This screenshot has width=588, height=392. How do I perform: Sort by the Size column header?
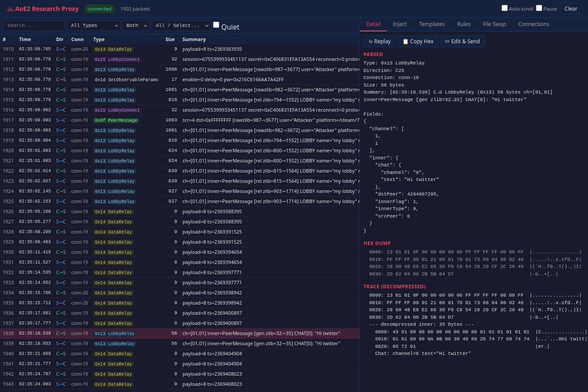[170, 39]
